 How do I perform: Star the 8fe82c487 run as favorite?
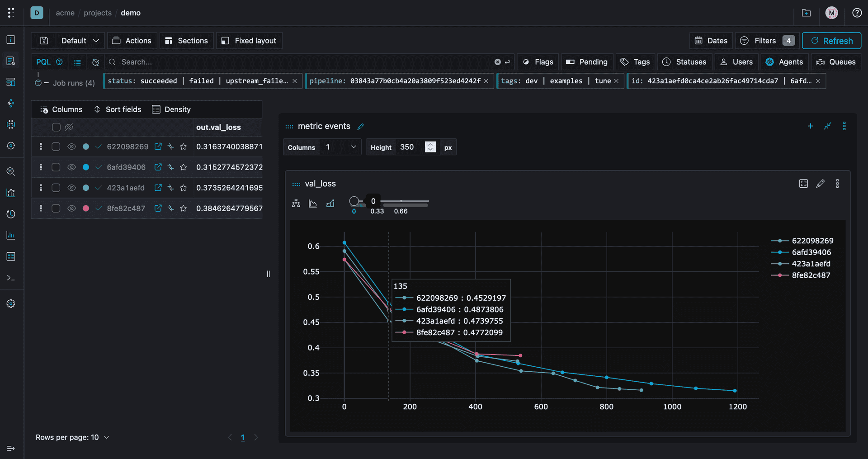click(x=184, y=208)
